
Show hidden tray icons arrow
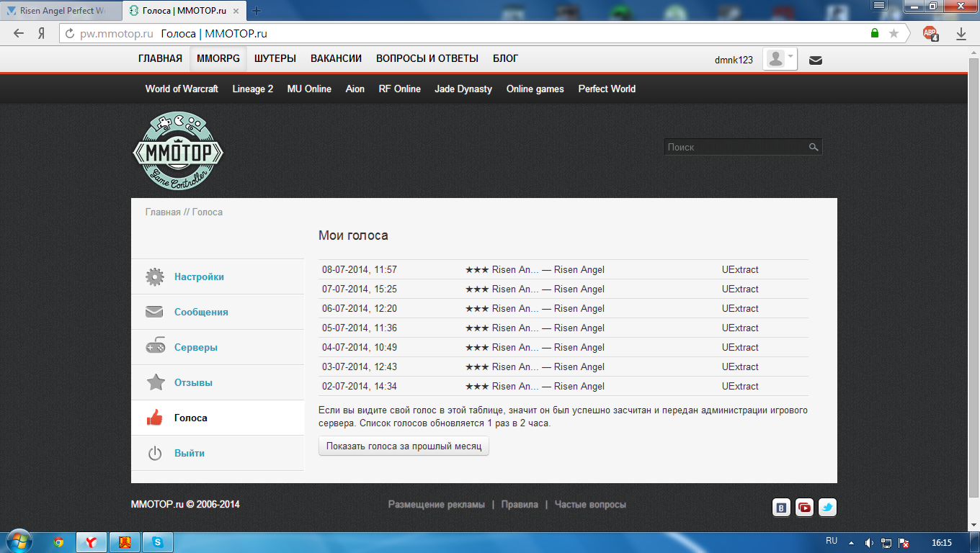[851, 543]
